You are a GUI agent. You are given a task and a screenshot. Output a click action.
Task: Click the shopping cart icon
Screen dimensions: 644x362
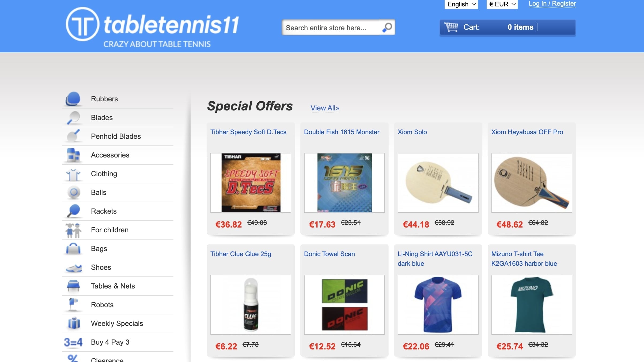(451, 27)
